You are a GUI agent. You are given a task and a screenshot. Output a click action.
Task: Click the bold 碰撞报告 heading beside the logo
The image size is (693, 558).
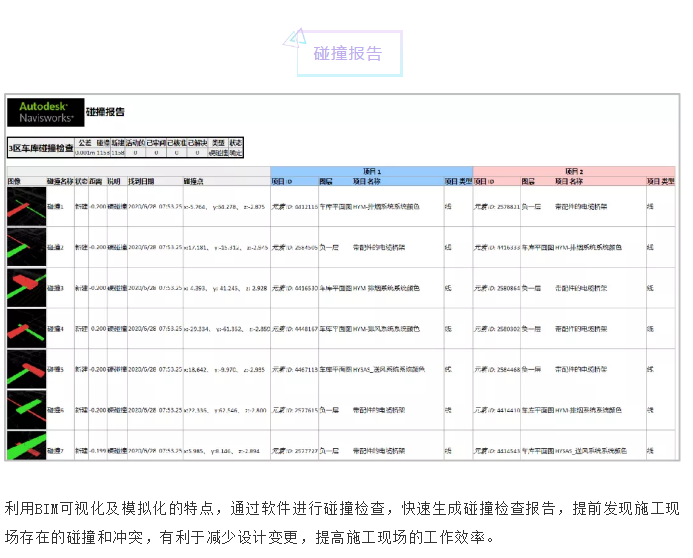point(105,112)
